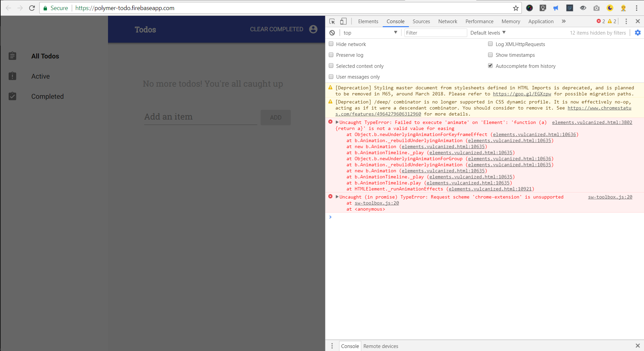Click the blue megaphone extension icon
The width and height of the screenshot is (644, 351).
pos(556,8)
